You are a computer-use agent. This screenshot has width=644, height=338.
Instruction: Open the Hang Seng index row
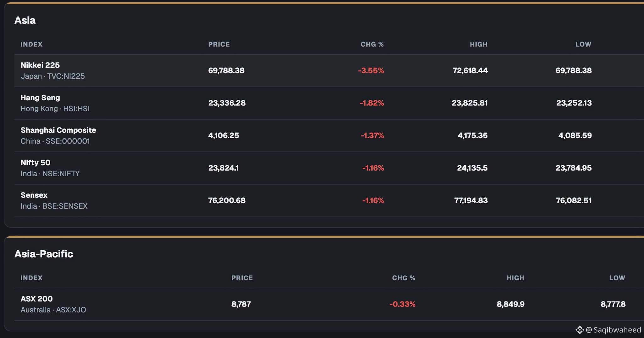[x=329, y=103]
